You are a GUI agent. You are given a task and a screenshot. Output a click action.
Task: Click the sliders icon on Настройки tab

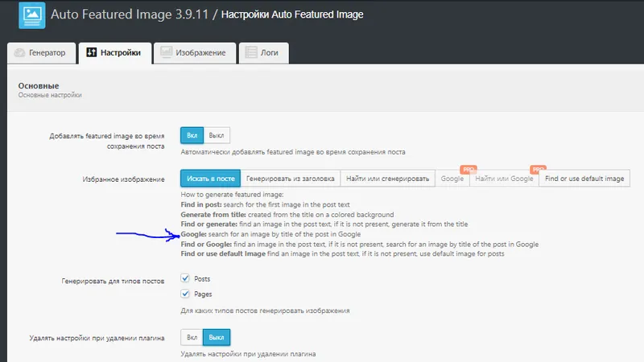91,52
